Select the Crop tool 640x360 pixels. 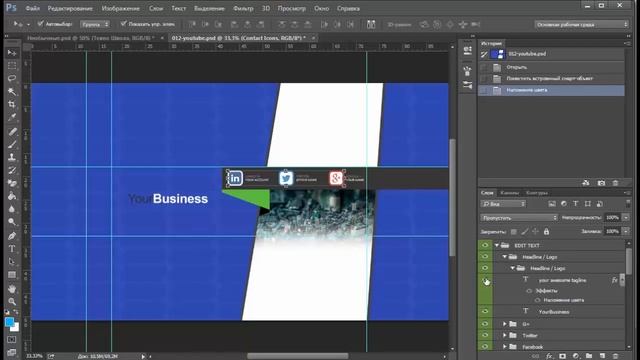12,104
